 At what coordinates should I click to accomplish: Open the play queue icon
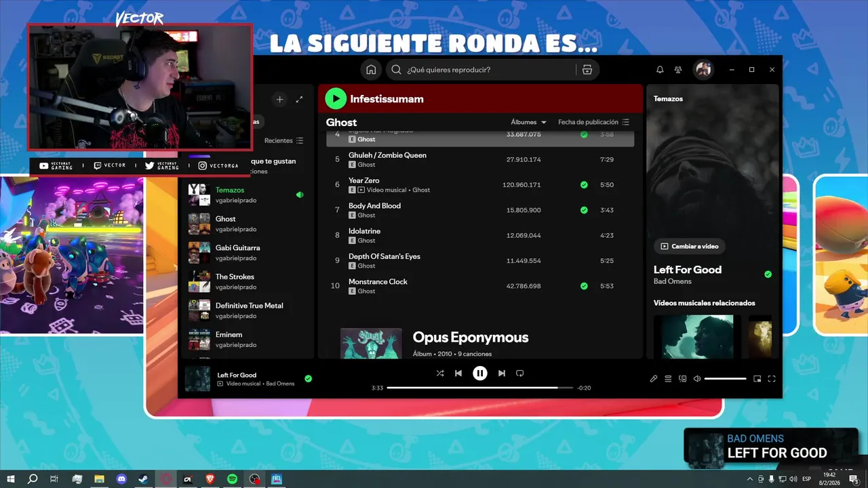668,379
